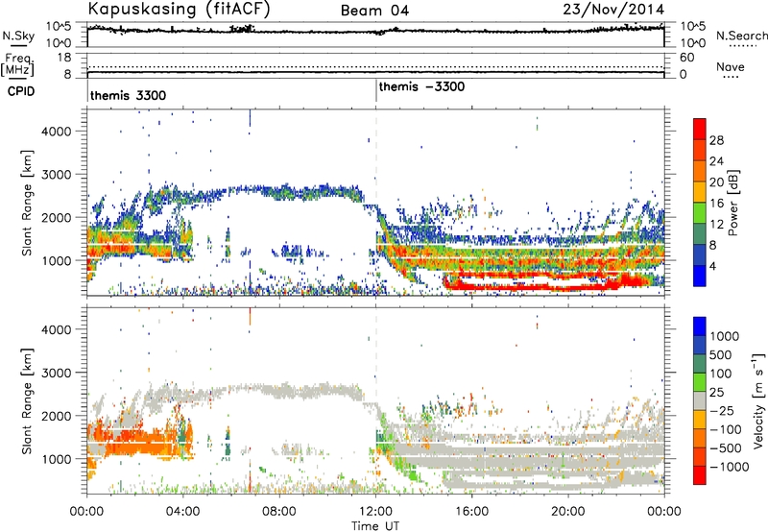
Task: Click the 'Kapuskasing (fitACF)' title text
Action: 179,9
